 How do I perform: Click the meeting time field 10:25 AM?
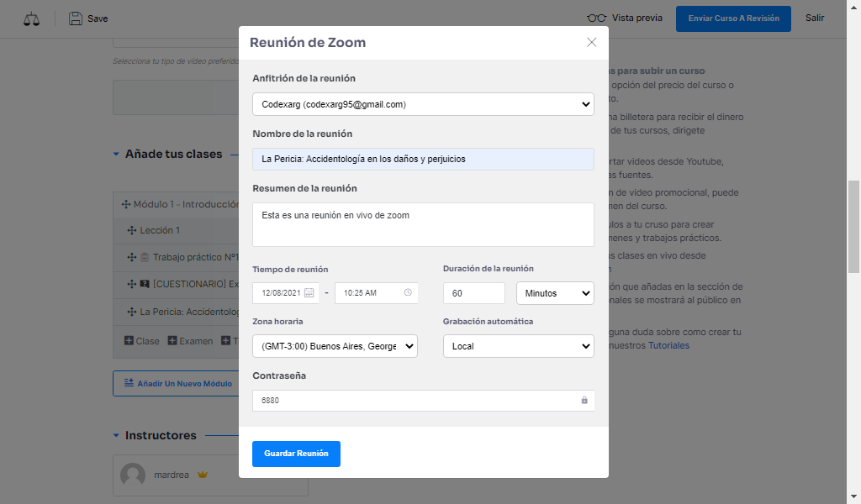376,293
